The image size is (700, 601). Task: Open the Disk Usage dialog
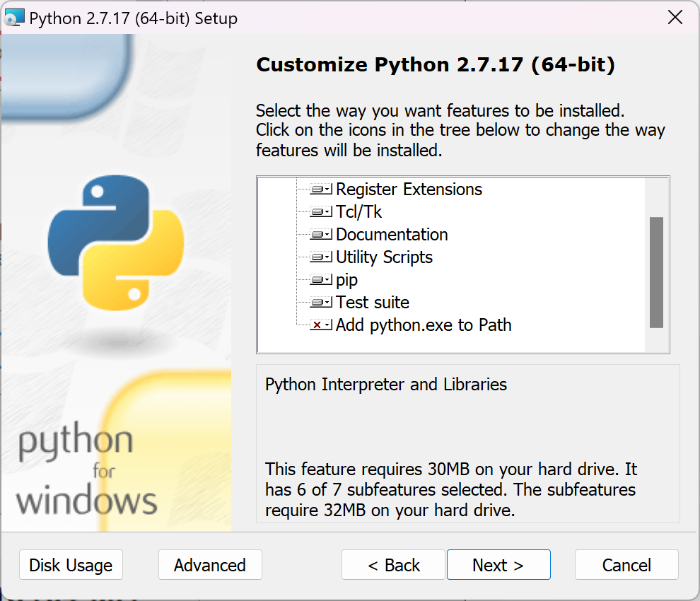click(x=71, y=565)
